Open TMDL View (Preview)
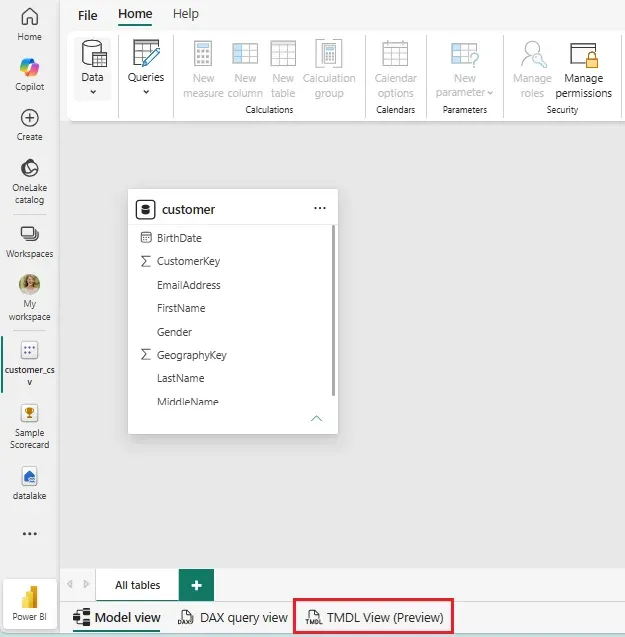 pos(374,618)
